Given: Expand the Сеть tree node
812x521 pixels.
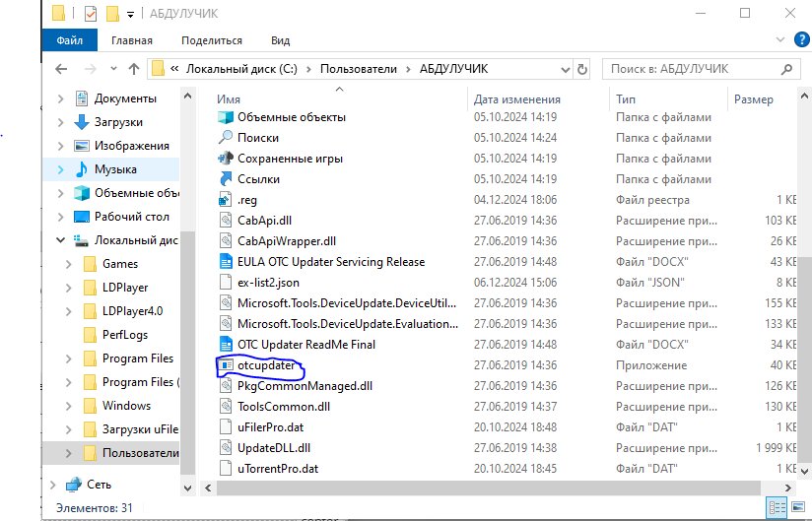Looking at the screenshot, I should pos(53,485).
